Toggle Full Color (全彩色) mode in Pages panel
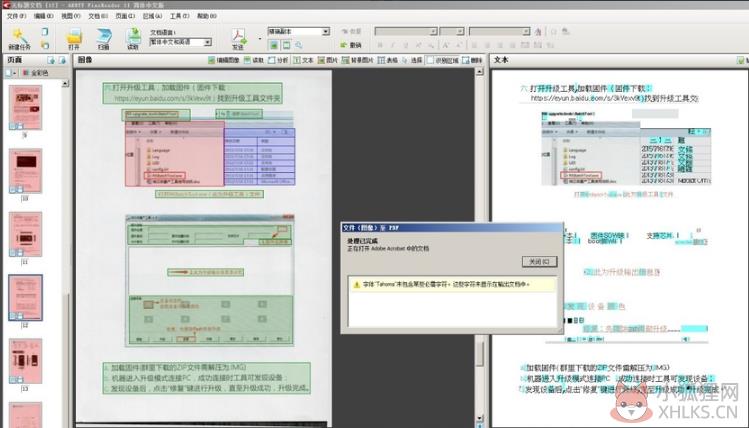The height and width of the screenshot is (428, 749). [x=35, y=73]
